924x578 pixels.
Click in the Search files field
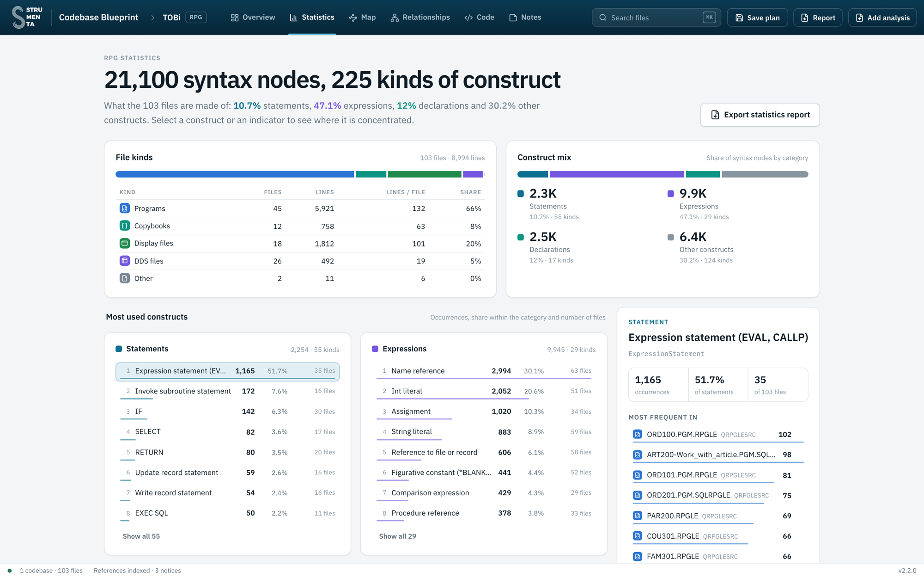tap(656, 18)
